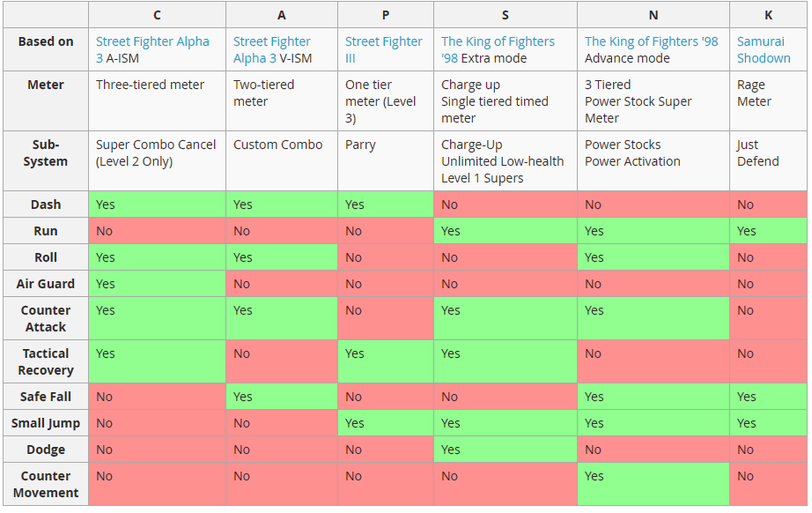Click the C column header
Viewport: 812px width, 513px height.
coord(157,15)
